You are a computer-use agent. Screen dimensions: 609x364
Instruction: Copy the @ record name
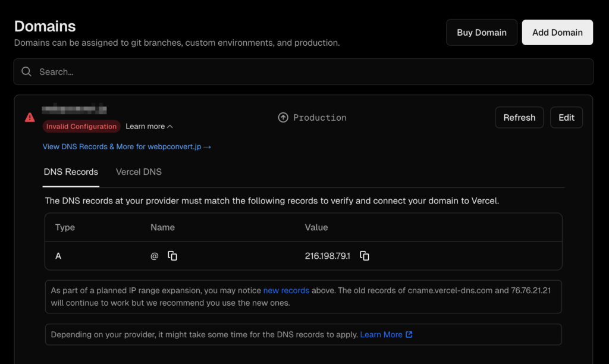172,256
